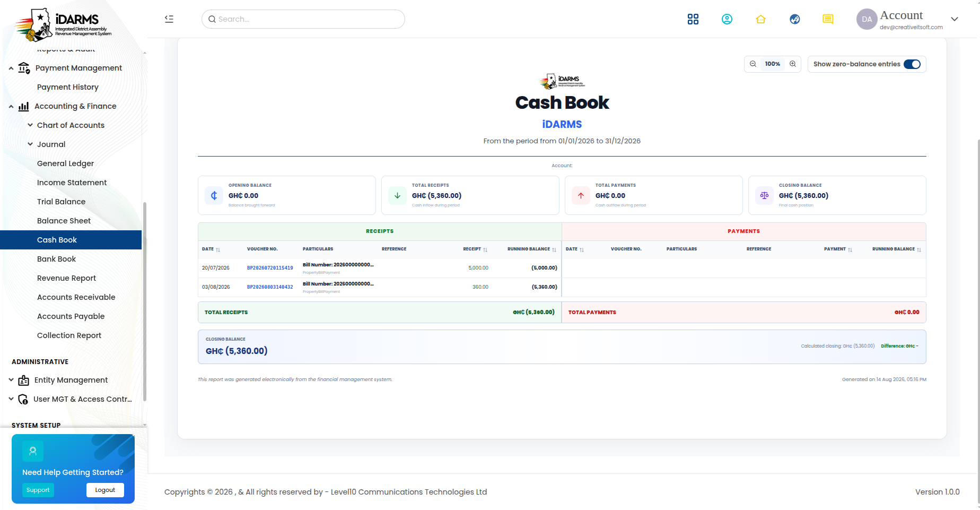Click the Opening Balance cedi icon
The height and width of the screenshot is (510, 980).
click(x=214, y=195)
